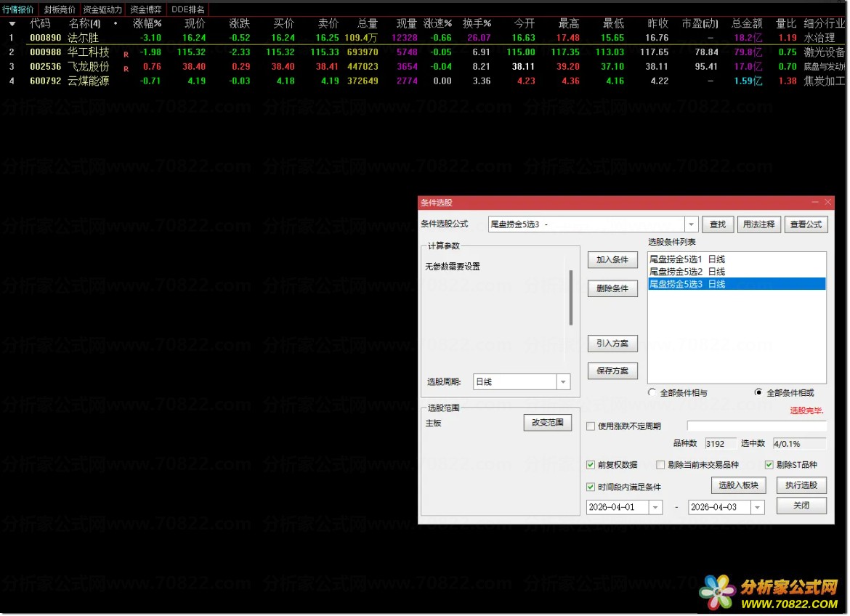850x616 pixels.
Task: Toggle the 前复权数据 checkbox
Action: [x=591, y=465]
